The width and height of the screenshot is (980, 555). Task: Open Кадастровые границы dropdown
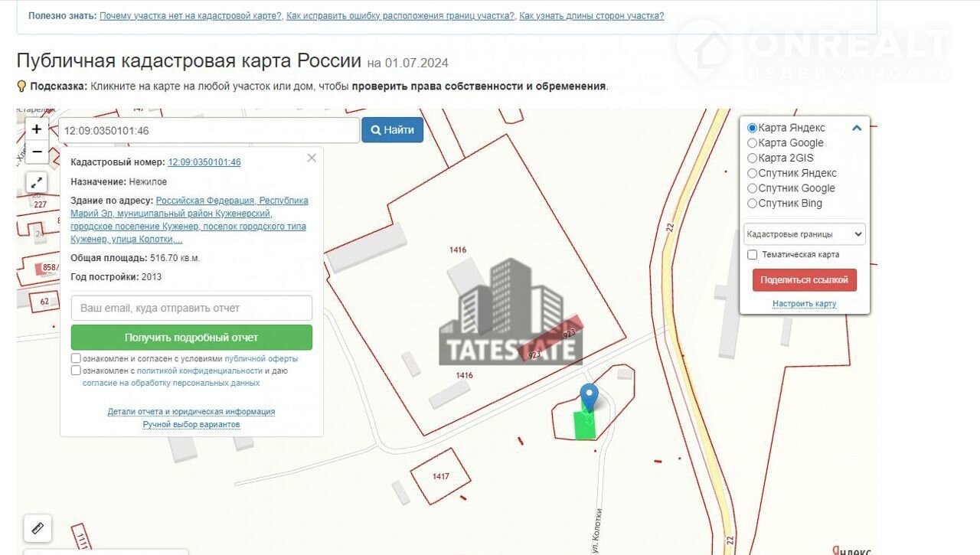(x=804, y=234)
